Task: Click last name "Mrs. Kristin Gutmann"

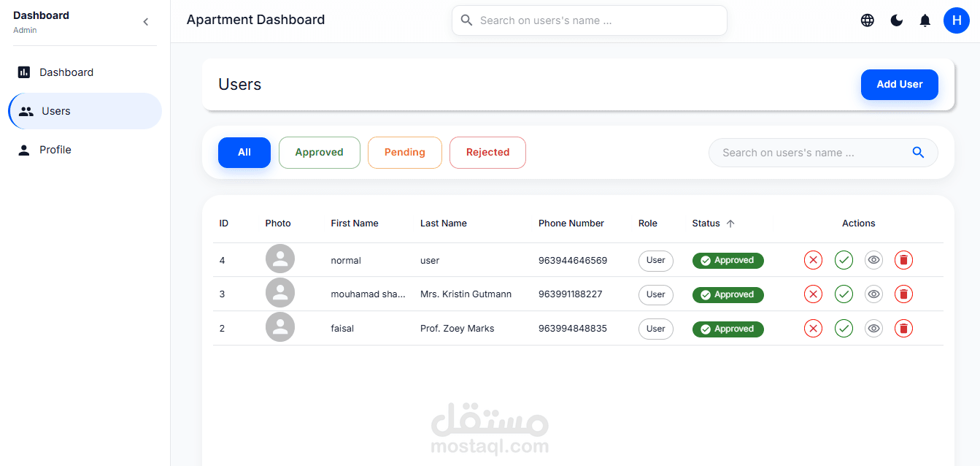Action: pos(466,294)
